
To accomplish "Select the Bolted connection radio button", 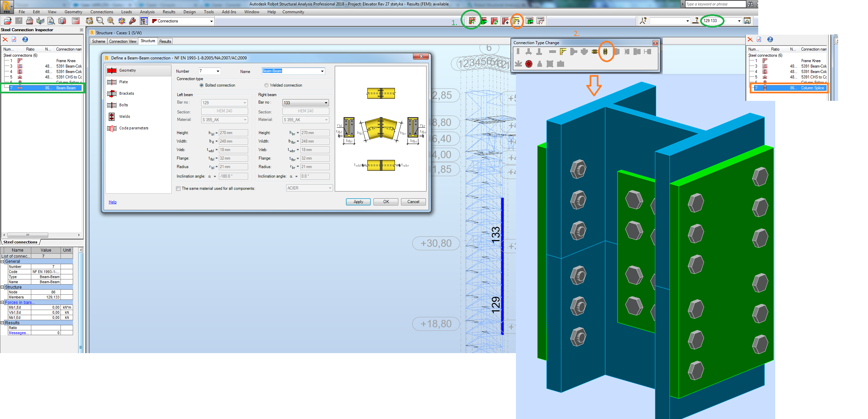I will pos(202,85).
